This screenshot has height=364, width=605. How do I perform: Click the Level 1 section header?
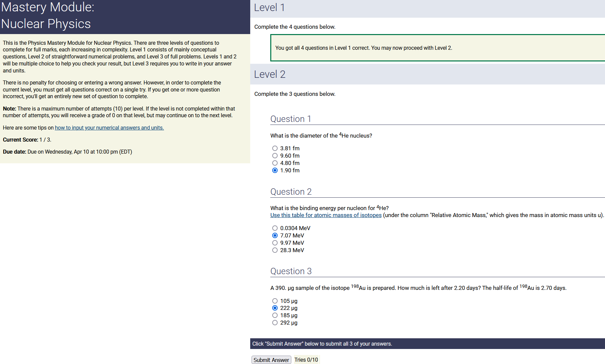click(269, 7)
